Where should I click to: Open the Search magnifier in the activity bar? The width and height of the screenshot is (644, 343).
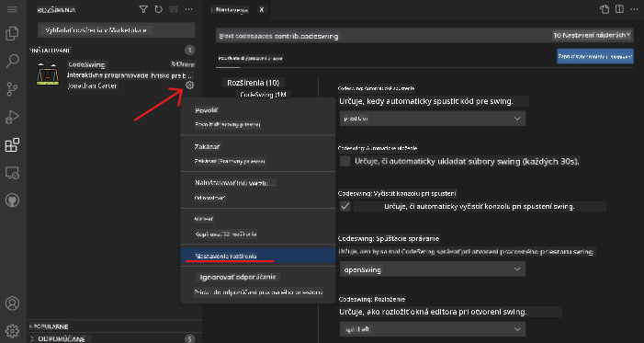(x=12, y=62)
